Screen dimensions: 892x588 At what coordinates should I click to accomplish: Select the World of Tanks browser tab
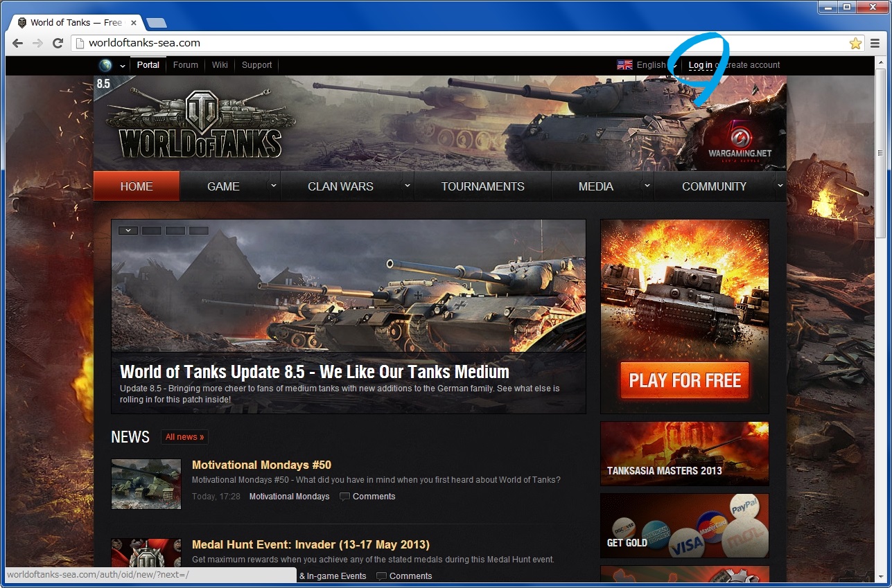pyautogui.click(x=76, y=23)
